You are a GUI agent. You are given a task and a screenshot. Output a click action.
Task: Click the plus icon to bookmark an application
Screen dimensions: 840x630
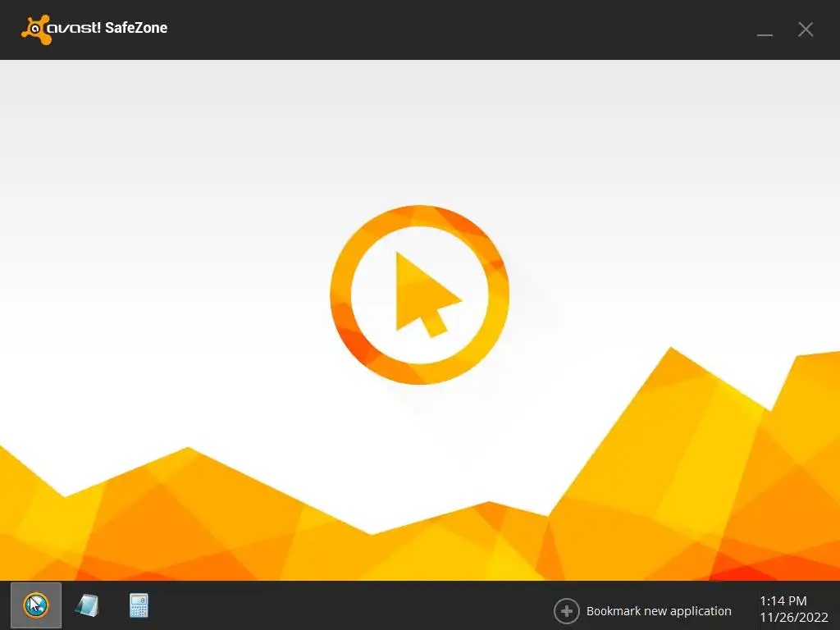tap(566, 610)
